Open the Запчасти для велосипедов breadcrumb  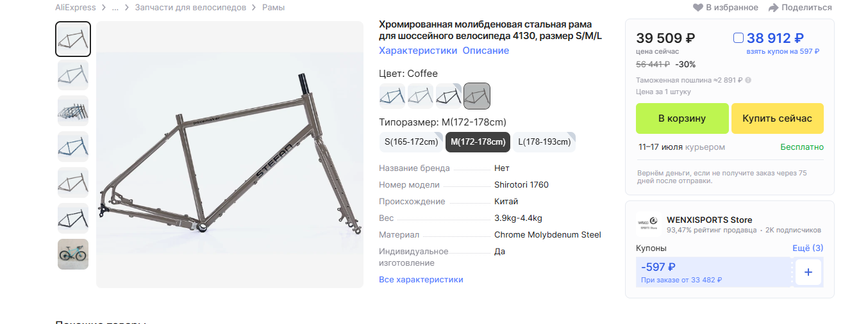click(x=190, y=8)
